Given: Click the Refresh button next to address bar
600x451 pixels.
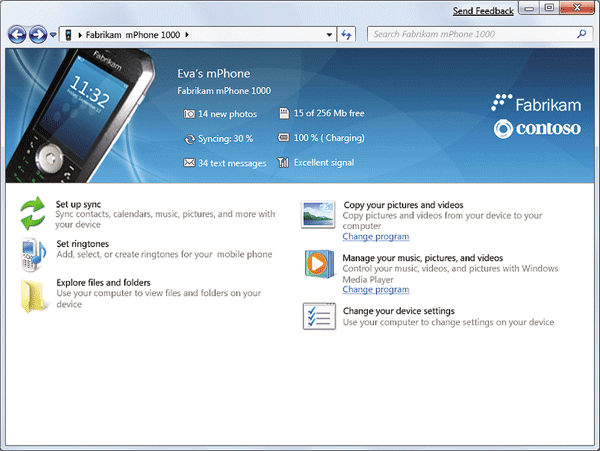Looking at the screenshot, I should coord(346,35).
